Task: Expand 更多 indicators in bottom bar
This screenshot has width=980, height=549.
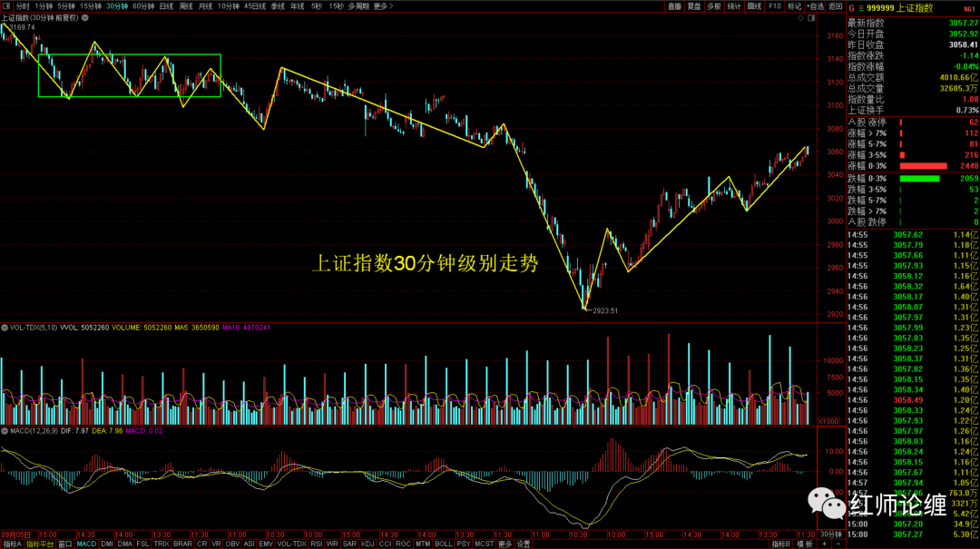Action: tap(505, 544)
